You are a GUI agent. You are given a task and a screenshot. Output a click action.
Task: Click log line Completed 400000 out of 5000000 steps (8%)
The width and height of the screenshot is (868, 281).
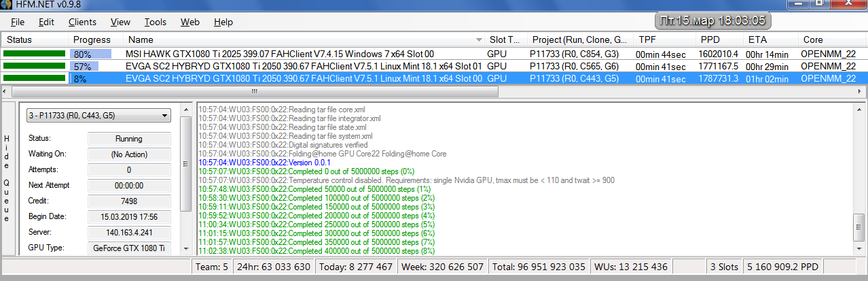pos(317,251)
